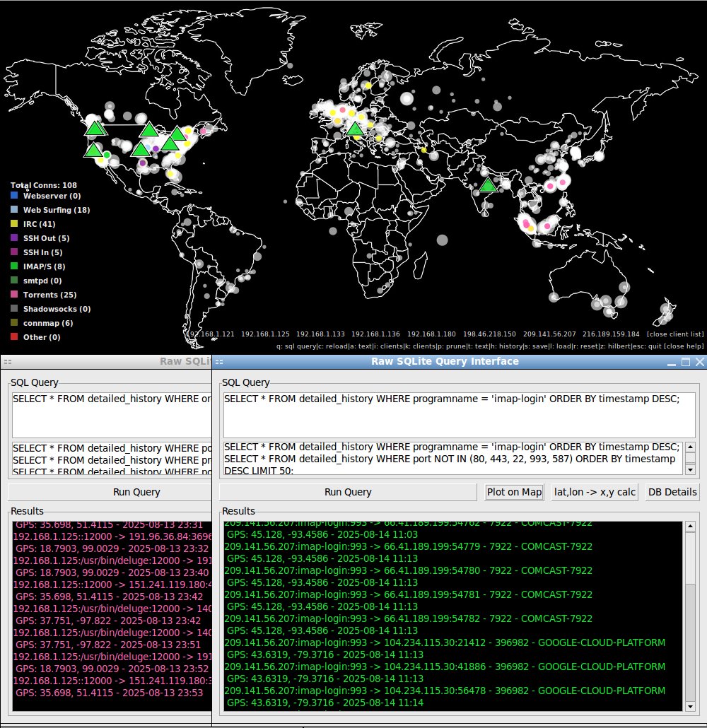The image size is (707, 728).
Task: Click the [close help] link
Action: coord(683,346)
